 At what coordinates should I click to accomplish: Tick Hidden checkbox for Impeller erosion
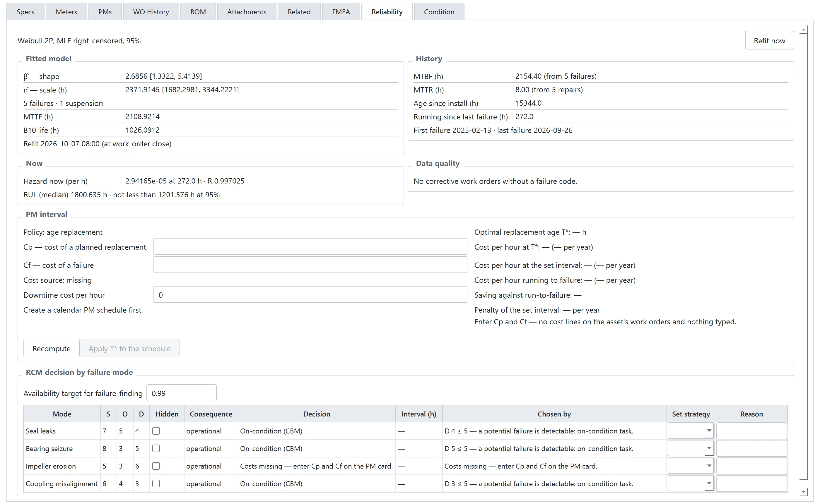tap(156, 466)
